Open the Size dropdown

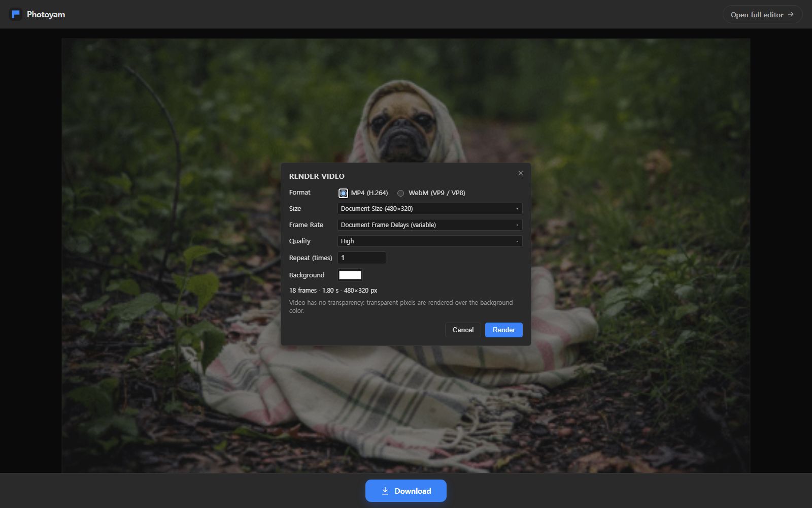[430, 209]
